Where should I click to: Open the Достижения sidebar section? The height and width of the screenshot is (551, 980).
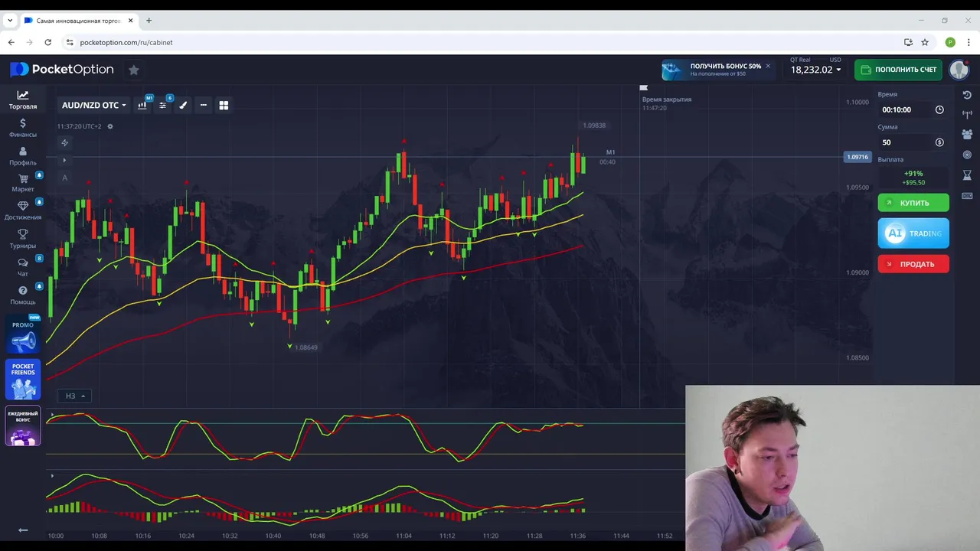point(23,210)
